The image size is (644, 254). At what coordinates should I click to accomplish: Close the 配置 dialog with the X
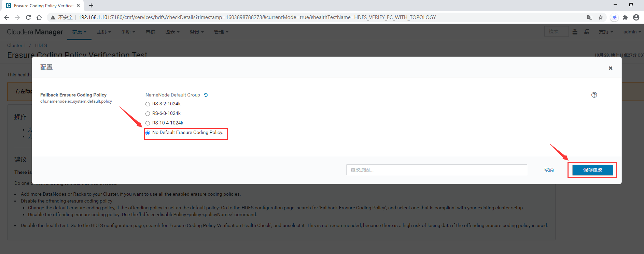[x=611, y=68]
